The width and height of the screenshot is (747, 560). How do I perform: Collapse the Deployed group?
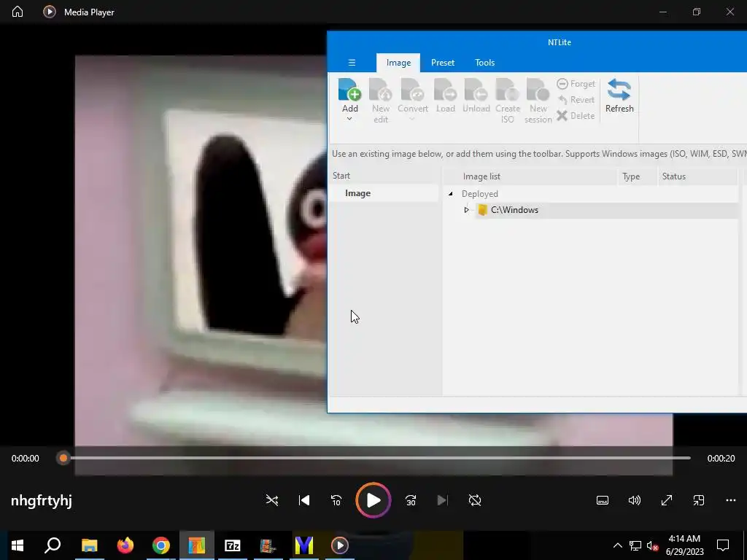(450, 194)
